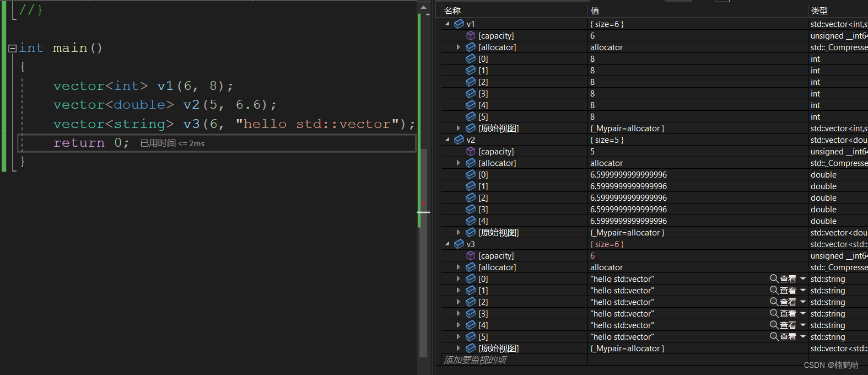Viewport: 868px width, 375px height.
Task: Open the visualizer dropdown for v3 [1]
Action: click(803, 291)
